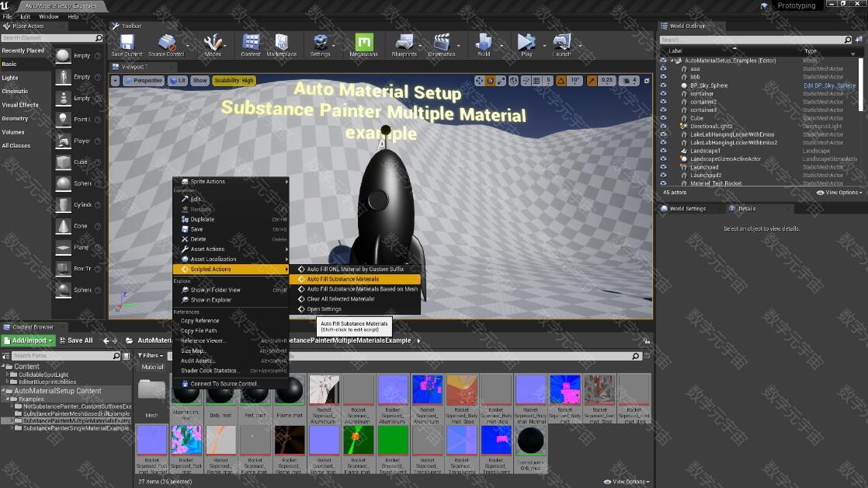This screenshot has width=868, height=488.
Task: Select the Point Light actor icon
Action: point(64,120)
